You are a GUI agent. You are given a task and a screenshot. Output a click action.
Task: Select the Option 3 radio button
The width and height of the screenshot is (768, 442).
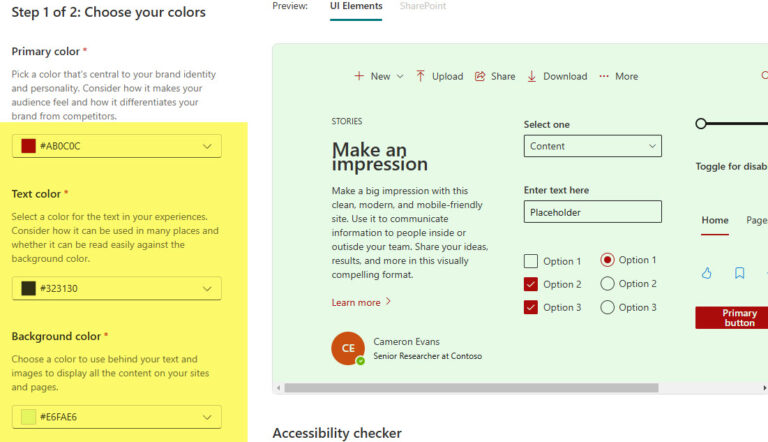point(607,307)
